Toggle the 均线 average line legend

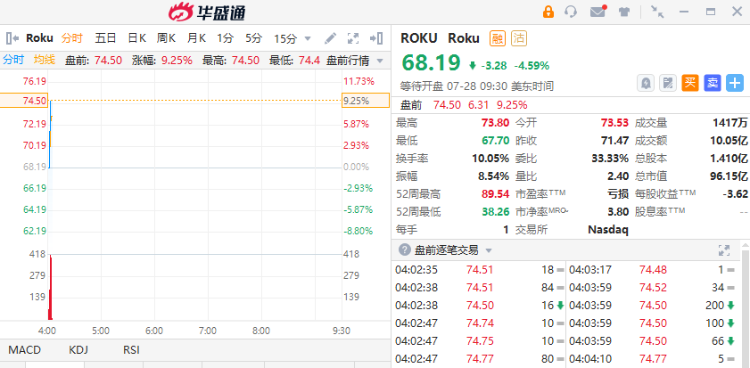44,60
